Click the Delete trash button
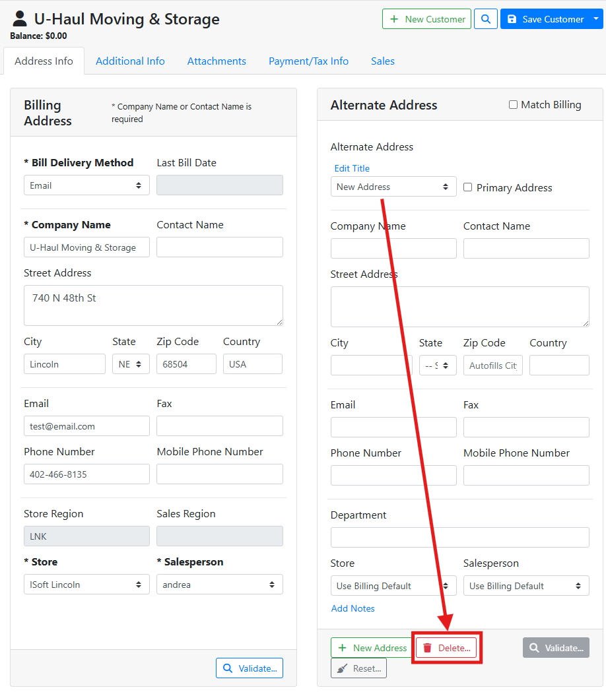 click(446, 648)
